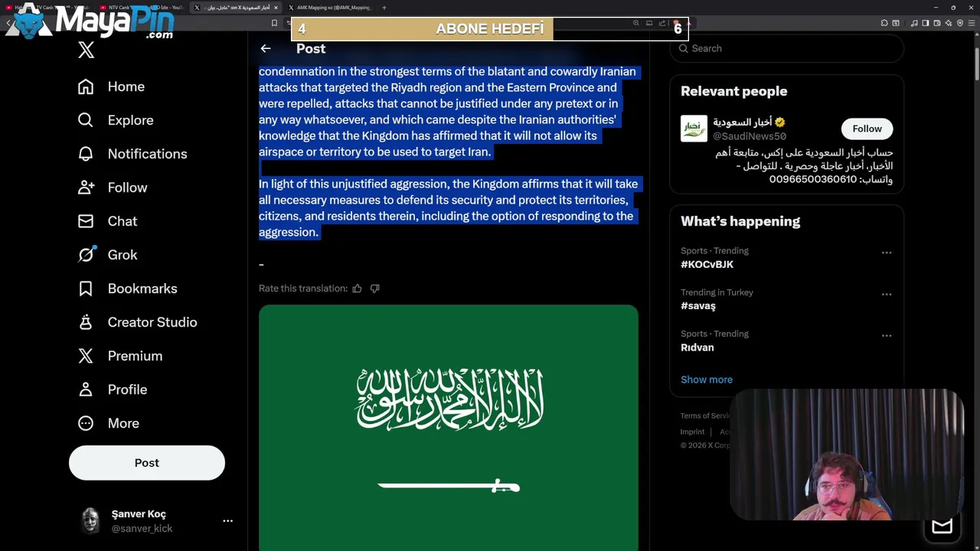Image resolution: width=980 pixels, height=551 pixels.
Task: Click Show more under What's happening
Action: pos(707,380)
